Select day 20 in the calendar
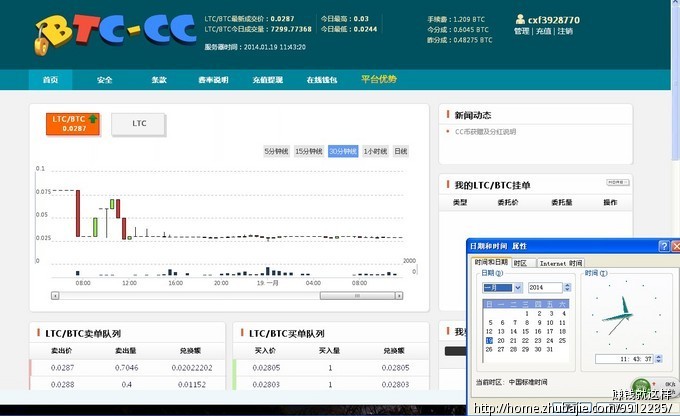Screen dimensions: 680x416 pyautogui.click(x=501, y=341)
